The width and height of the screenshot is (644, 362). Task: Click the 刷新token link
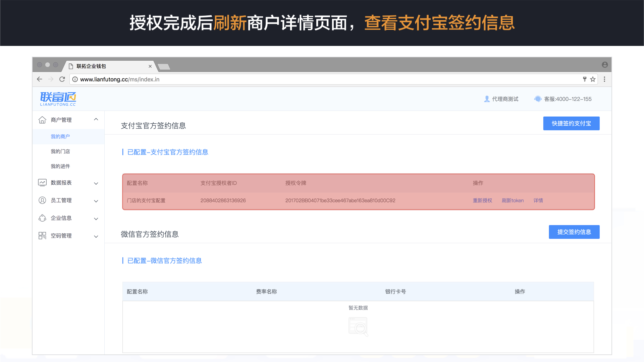513,200
